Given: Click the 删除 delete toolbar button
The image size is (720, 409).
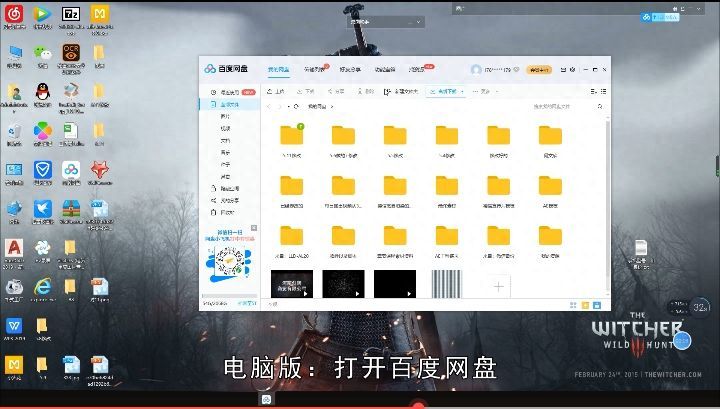Looking at the screenshot, I should click(366, 92).
